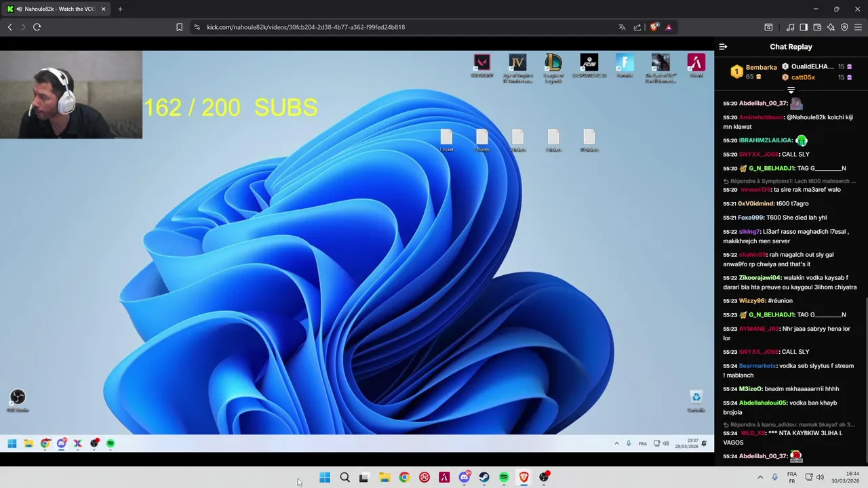Open the Brave Playlist music icon
Viewport: 868px width, 488px height.
coord(790,27)
